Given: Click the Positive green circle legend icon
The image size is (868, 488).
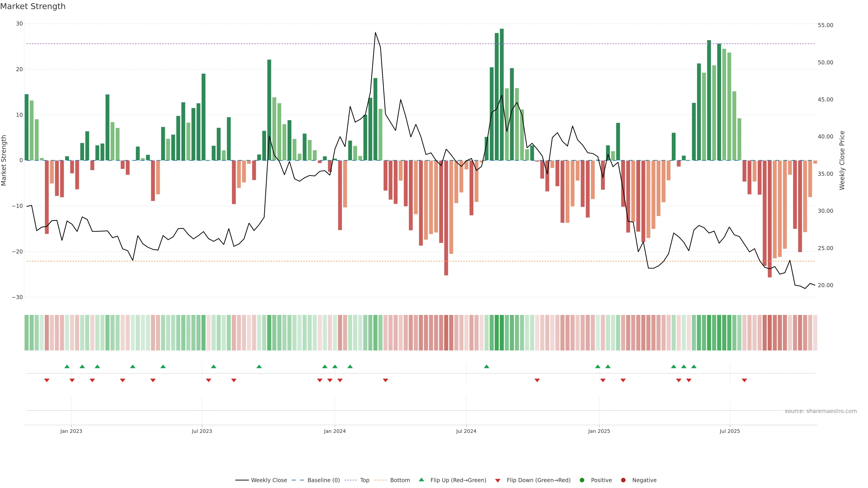Looking at the screenshot, I should click(x=582, y=480).
